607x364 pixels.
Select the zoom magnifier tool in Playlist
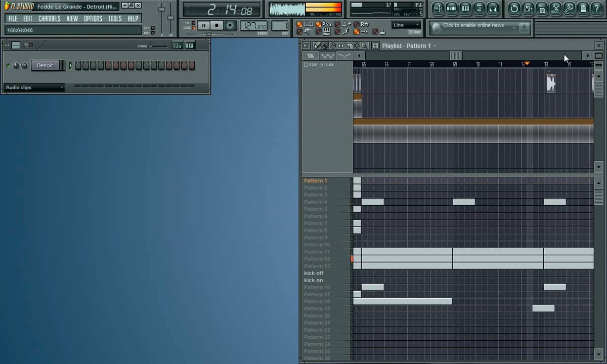tap(365, 45)
